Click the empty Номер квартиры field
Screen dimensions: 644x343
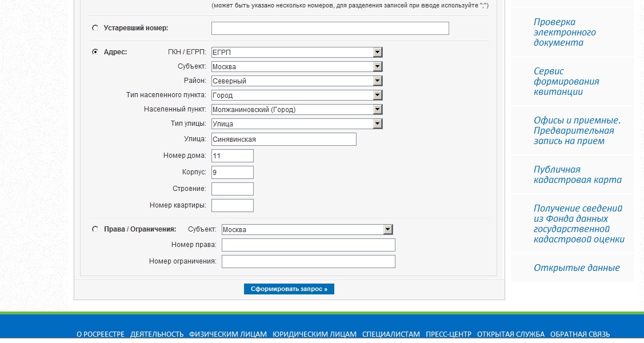(x=232, y=206)
